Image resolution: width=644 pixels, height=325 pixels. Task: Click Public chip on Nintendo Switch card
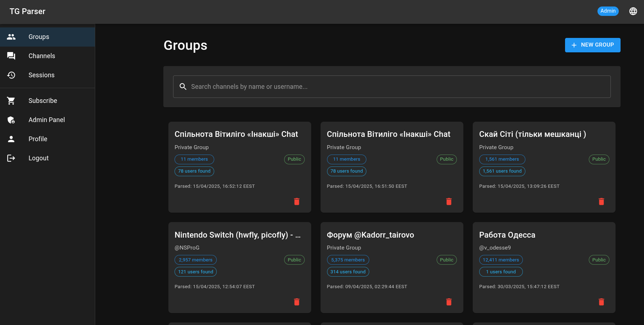(x=294, y=260)
